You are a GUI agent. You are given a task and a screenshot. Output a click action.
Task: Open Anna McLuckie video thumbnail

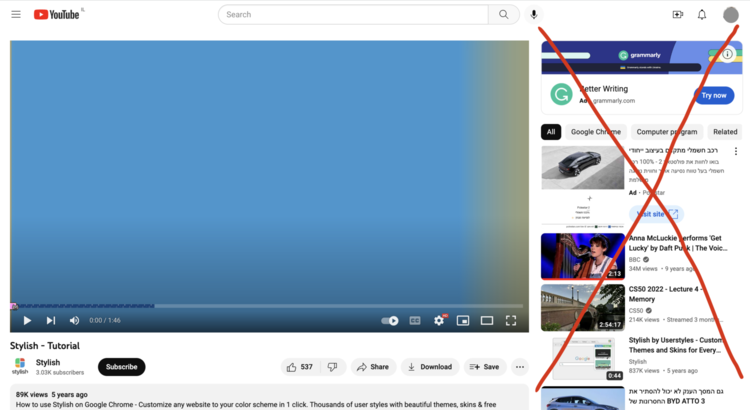coord(583,256)
